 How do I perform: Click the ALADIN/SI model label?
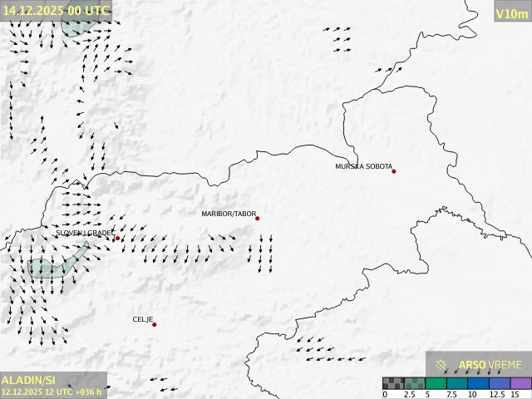[28, 379]
